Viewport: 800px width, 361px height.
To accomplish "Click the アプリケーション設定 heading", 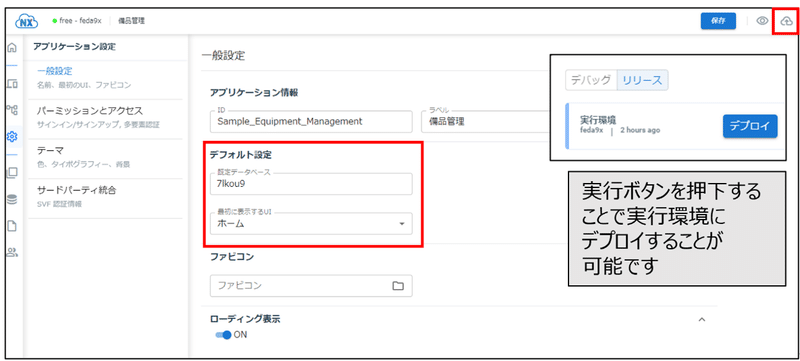I will [x=74, y=47].
